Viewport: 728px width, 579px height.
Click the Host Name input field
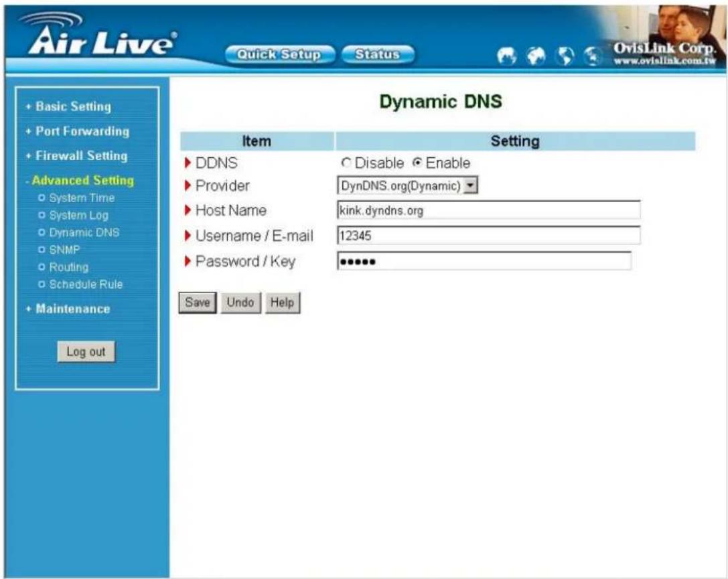(488, 210)
